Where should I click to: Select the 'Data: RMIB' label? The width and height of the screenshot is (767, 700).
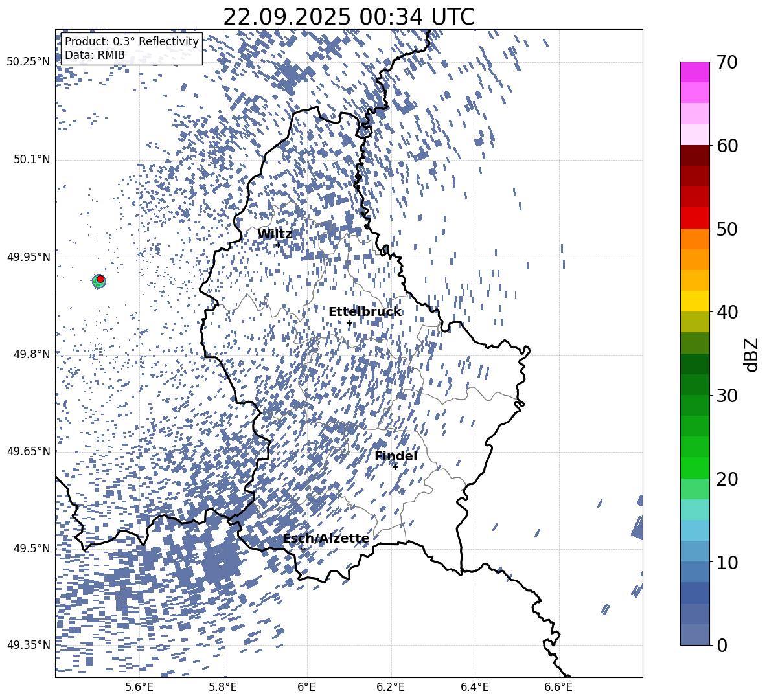(x=95, y=55)
